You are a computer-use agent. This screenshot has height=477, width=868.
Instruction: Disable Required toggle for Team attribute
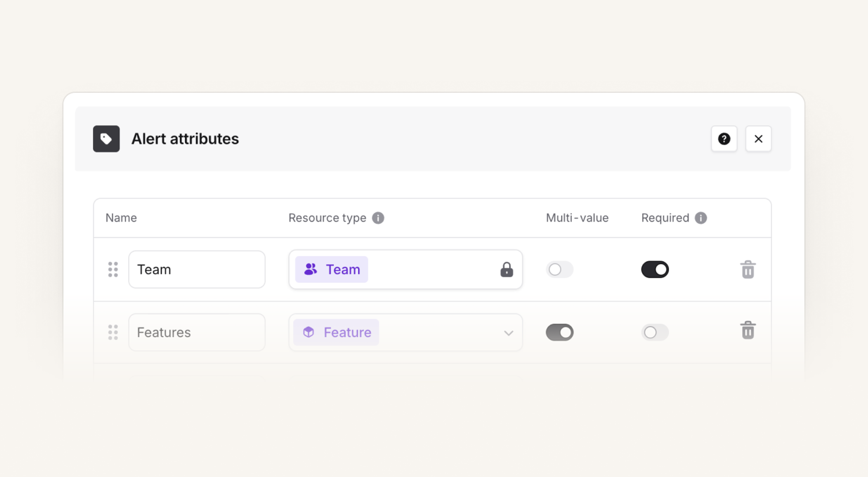point(655,270)
